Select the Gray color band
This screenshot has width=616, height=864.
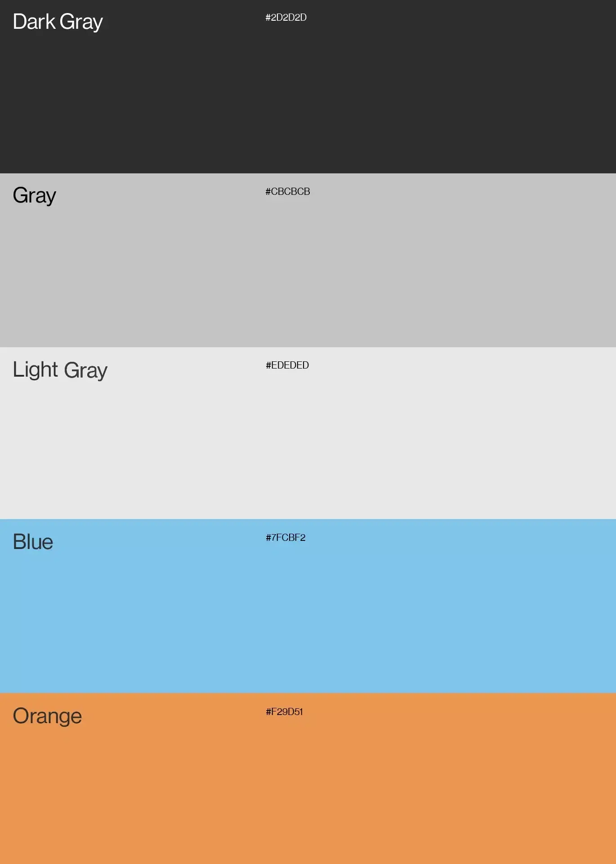(308, 260)
